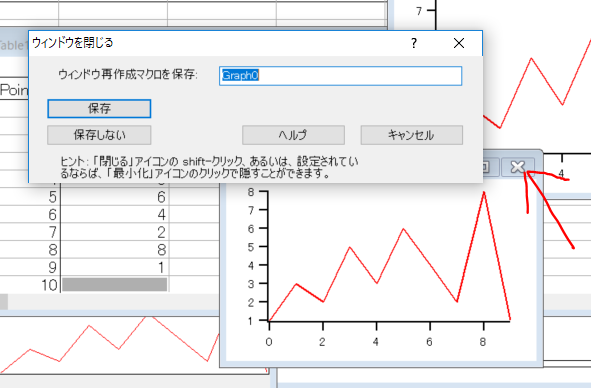This screenshot has height=388, width=591.
Task: Click cell with value 4 in row 6
Action: pos(115,215)
